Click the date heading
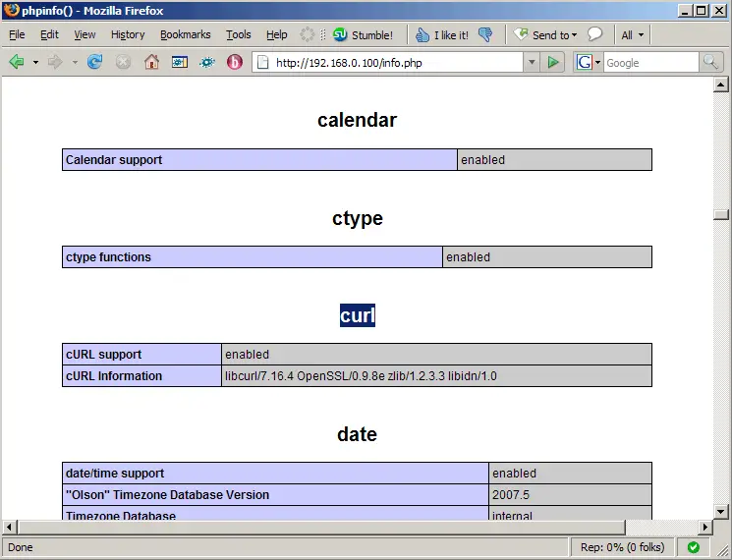732x560 pixels. (x=357, y=434)
